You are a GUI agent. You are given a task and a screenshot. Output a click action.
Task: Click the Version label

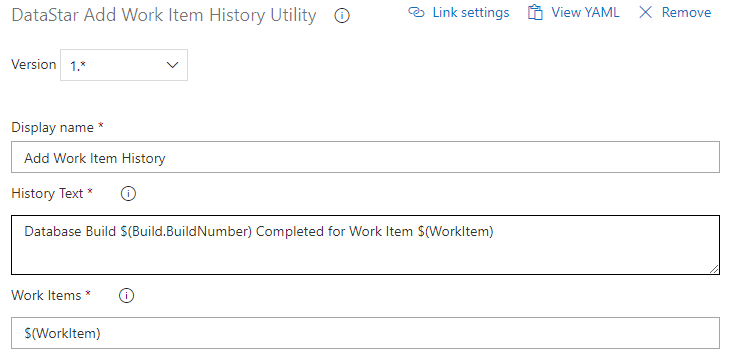point(34,64)
